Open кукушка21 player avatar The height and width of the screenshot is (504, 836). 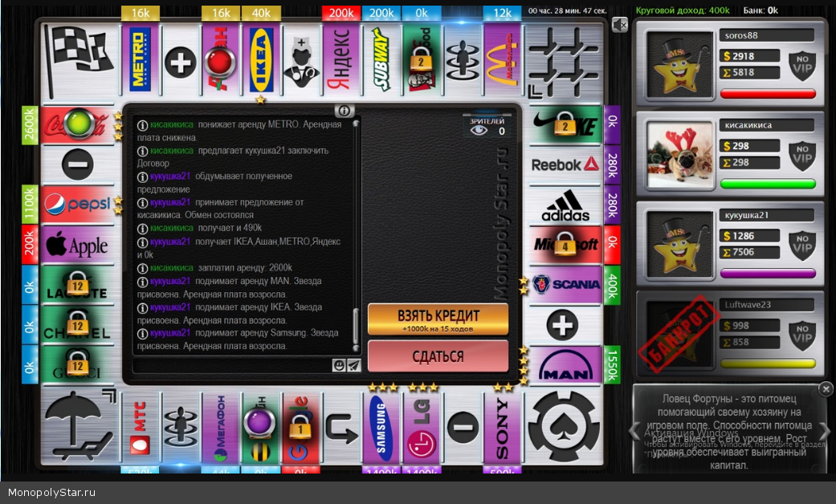pos(679,245)
